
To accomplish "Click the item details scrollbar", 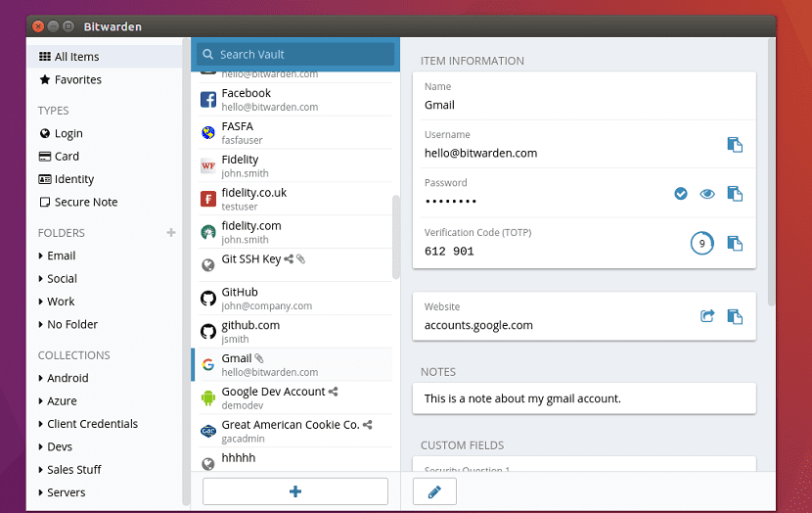I will [x=771, y=171].
